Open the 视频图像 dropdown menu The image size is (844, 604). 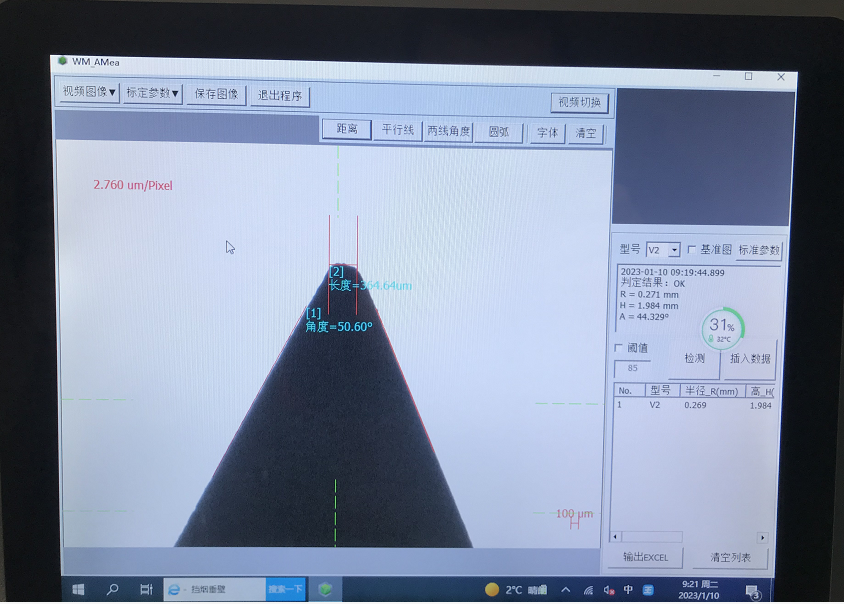tap(89, 92)
